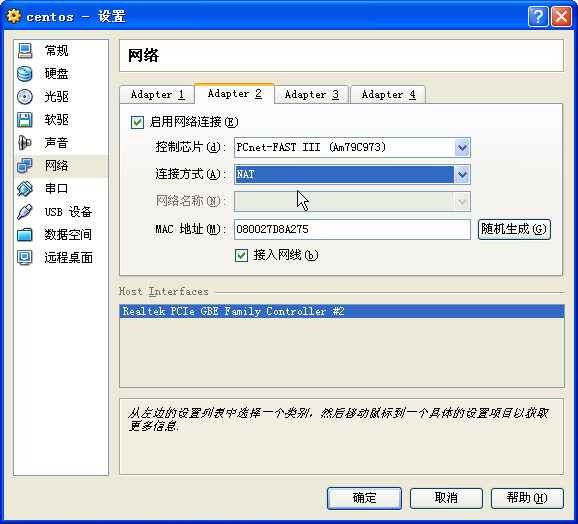The height and width of the screenshot is (524, 578).
Task: Toggle the 启用网络连接 checkbox
Action: 137,122
